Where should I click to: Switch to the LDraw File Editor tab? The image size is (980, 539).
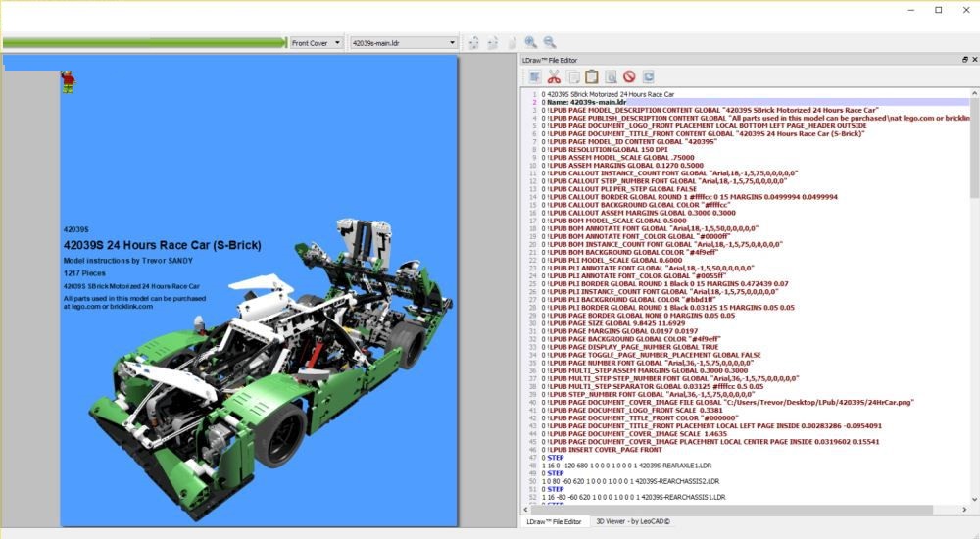click(x=554, y=522)
